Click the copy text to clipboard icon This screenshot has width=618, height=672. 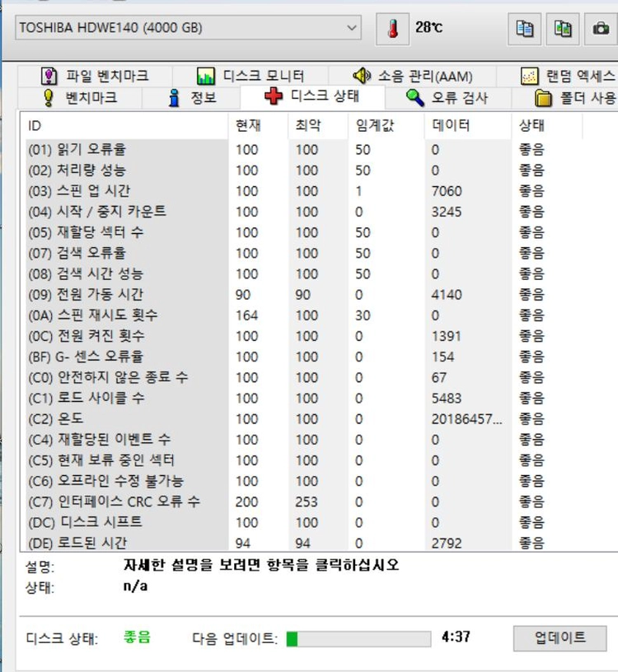pos(524,29)
